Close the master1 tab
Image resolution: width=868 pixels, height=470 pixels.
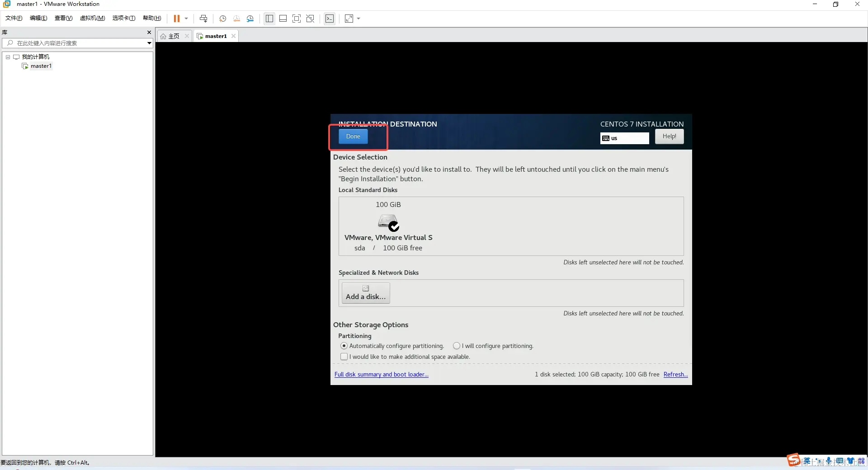click(233, 36)
